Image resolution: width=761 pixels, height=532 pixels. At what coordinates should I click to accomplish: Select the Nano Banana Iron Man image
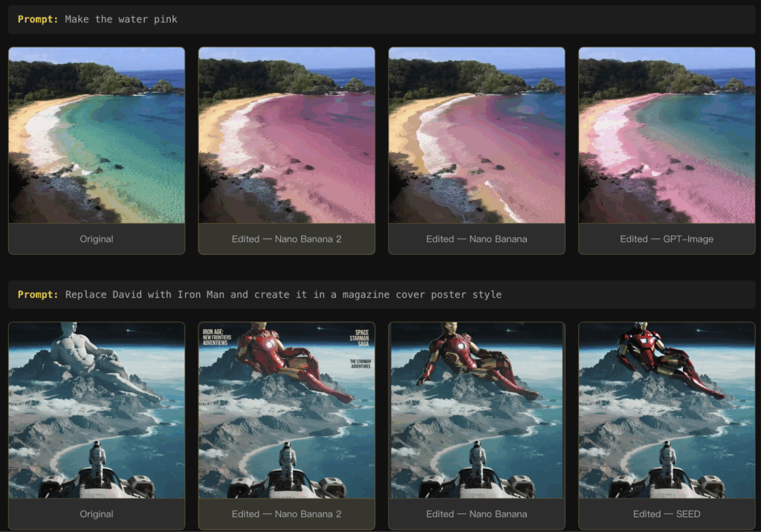pyautogui.click(x=476, y=409)
